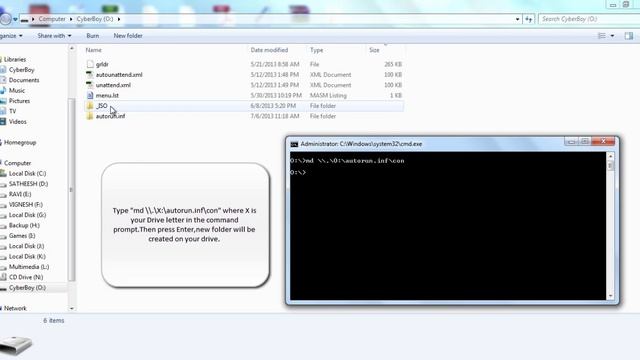Open Local Disk (C:)
The height and width of the screenshot is (360, 640).
click(x=27, y=173)
